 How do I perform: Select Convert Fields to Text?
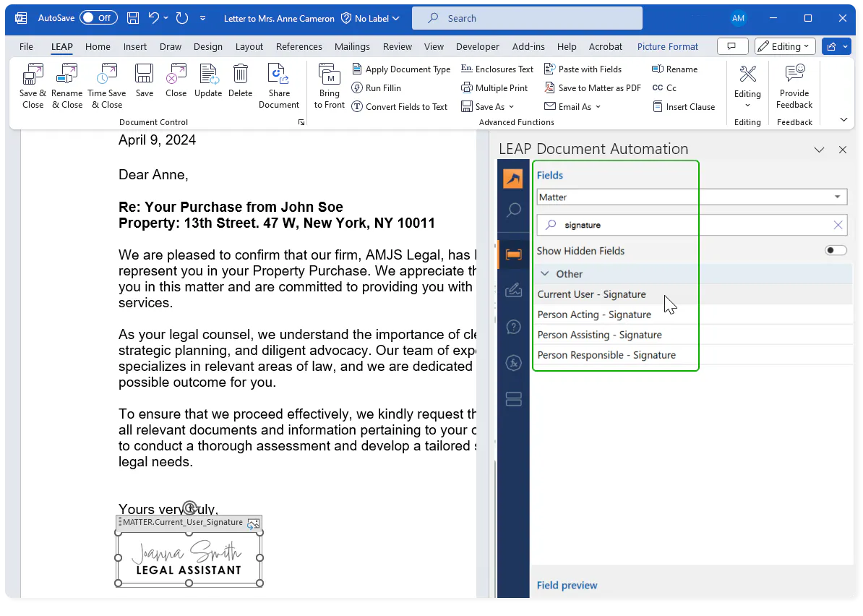[x=399, y=107]
